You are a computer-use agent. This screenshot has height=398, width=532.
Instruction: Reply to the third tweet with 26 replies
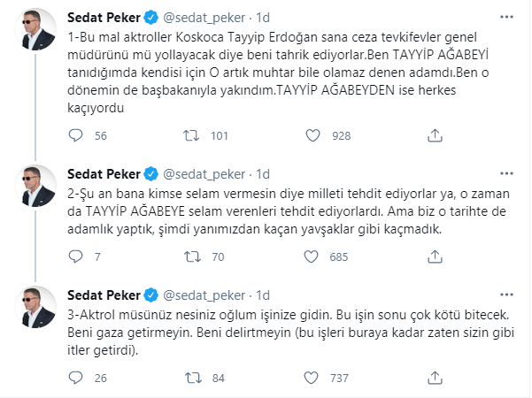tap(76, 378)
